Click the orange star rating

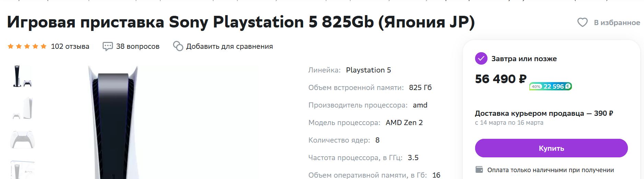tap(27, 46)
